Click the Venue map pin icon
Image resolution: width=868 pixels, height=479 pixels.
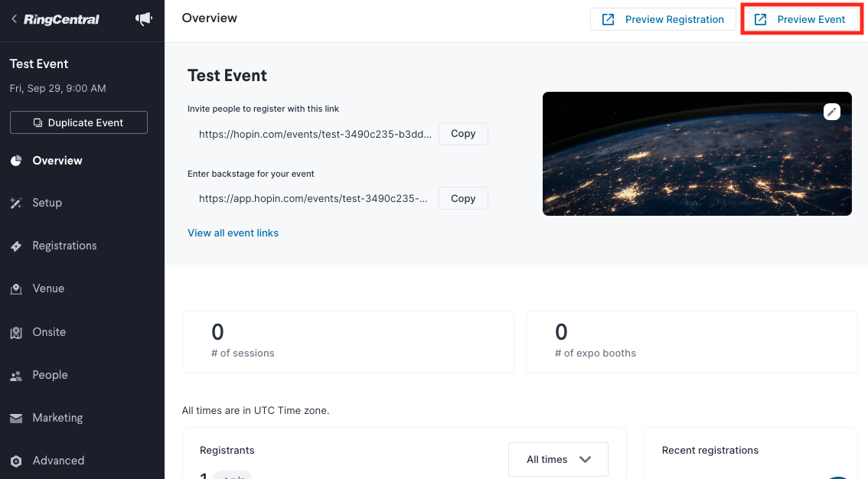tap(16, 288)
